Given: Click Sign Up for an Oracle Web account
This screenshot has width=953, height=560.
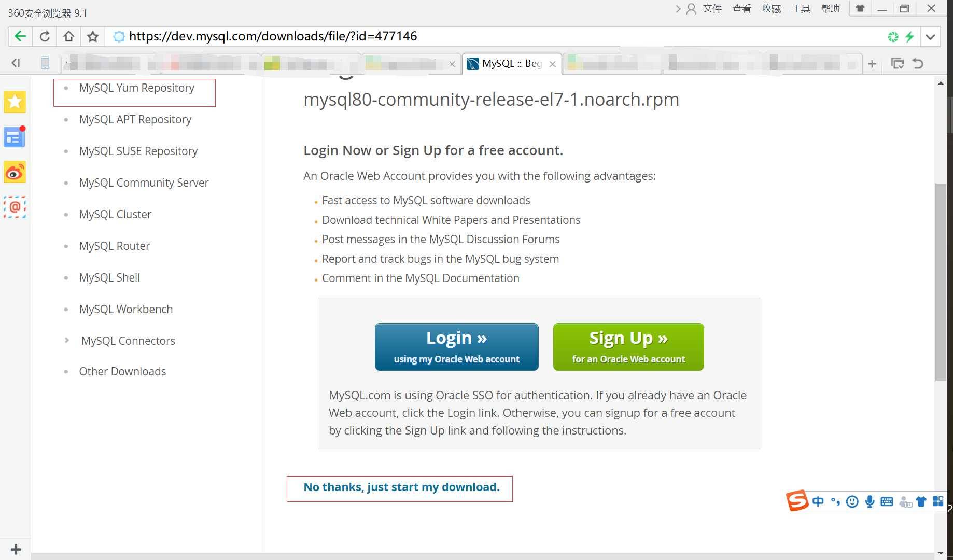Looking at the screenshot, I should (628, 347).
